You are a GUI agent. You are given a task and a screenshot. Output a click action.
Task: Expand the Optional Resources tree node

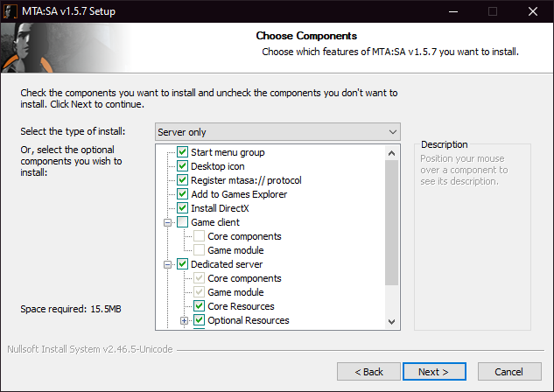pos(184,320)
